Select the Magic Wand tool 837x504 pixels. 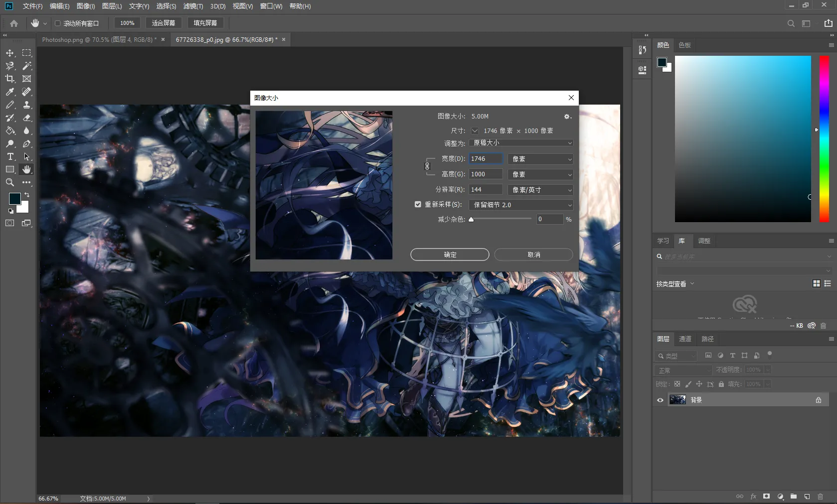tap(27, 66)
